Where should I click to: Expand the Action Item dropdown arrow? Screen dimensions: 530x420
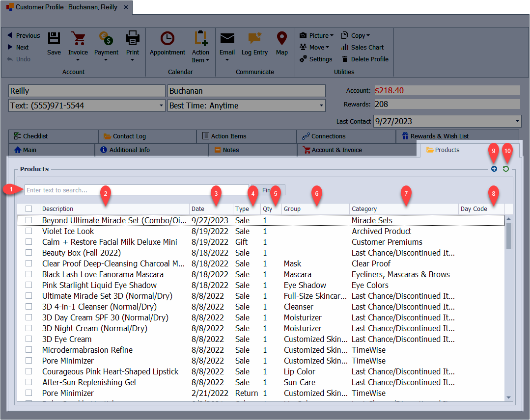[208, 60]
